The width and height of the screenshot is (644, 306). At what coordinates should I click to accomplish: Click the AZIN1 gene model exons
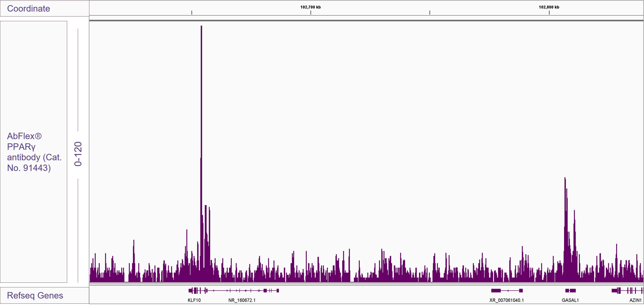coord(628,291)
